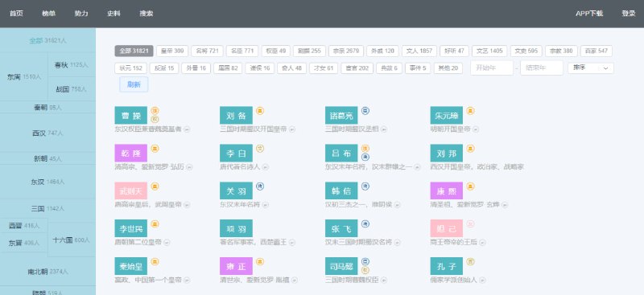Open the 排序 sort dropdown

point(591,68)
